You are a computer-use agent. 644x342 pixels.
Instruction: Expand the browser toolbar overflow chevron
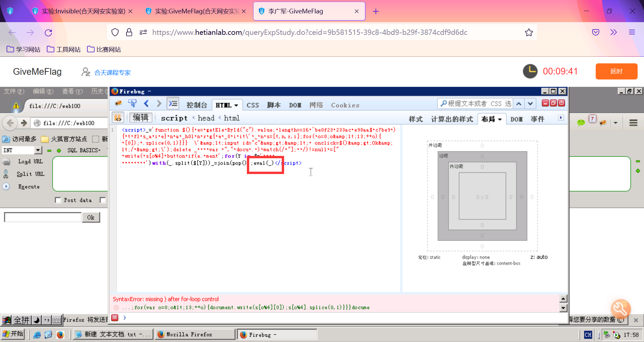[x=613, y=33]
